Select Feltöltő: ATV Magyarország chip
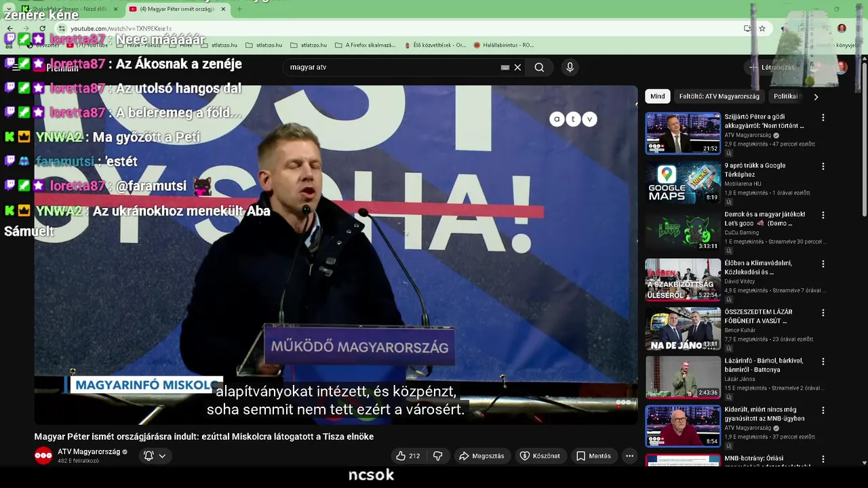 [x=719, y=96]
